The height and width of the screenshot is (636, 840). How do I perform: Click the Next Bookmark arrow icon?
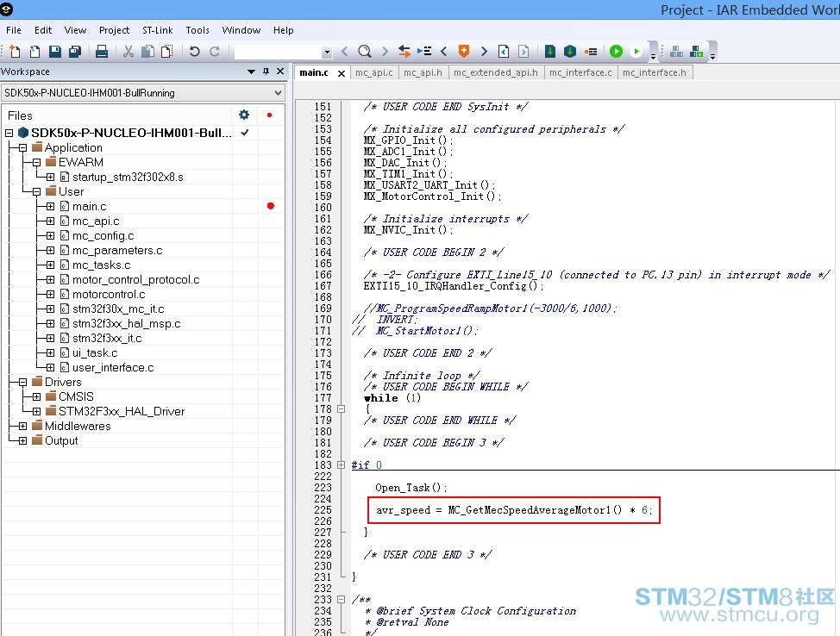[485, 52]
